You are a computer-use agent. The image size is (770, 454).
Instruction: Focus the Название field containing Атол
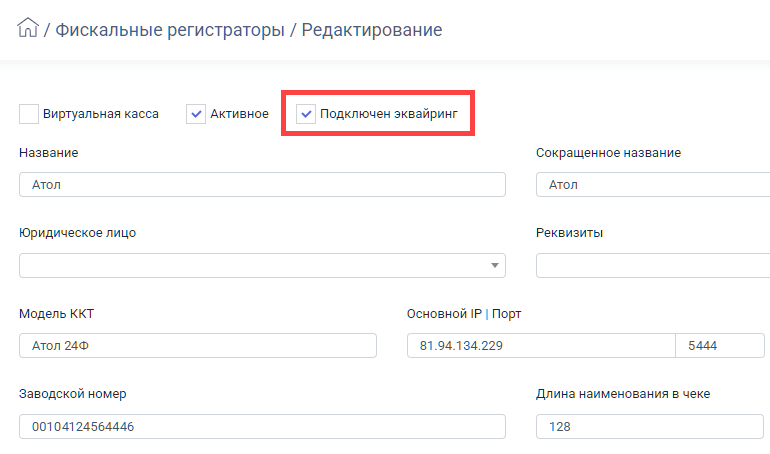tap(262, 185)
